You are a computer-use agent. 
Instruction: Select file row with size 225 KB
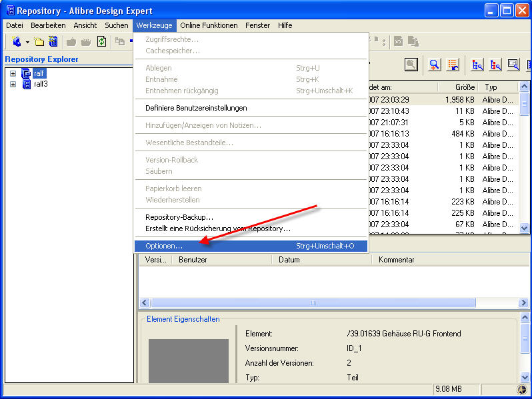click(x=444, y=213)
